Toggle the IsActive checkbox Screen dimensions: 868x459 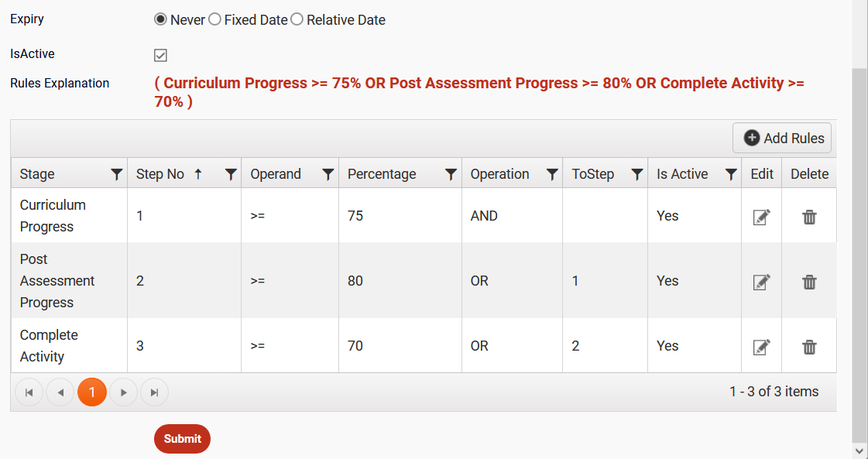click(x=160, y=55)
